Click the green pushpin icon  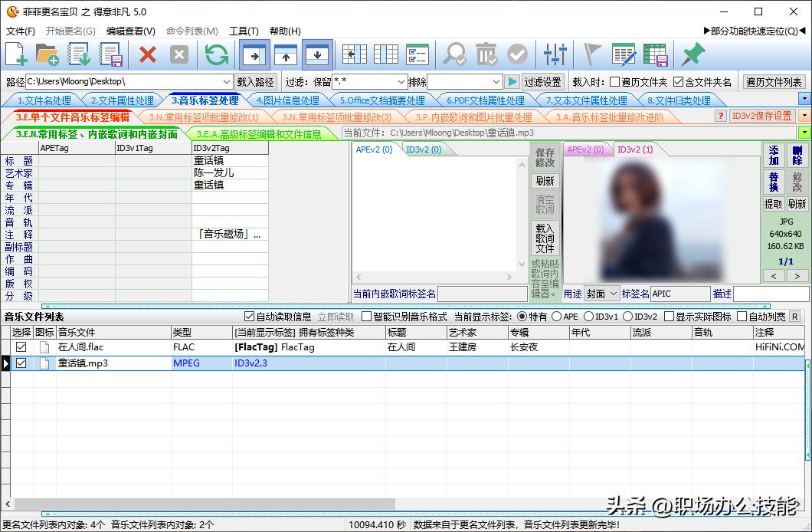click(x=692, y=54)
